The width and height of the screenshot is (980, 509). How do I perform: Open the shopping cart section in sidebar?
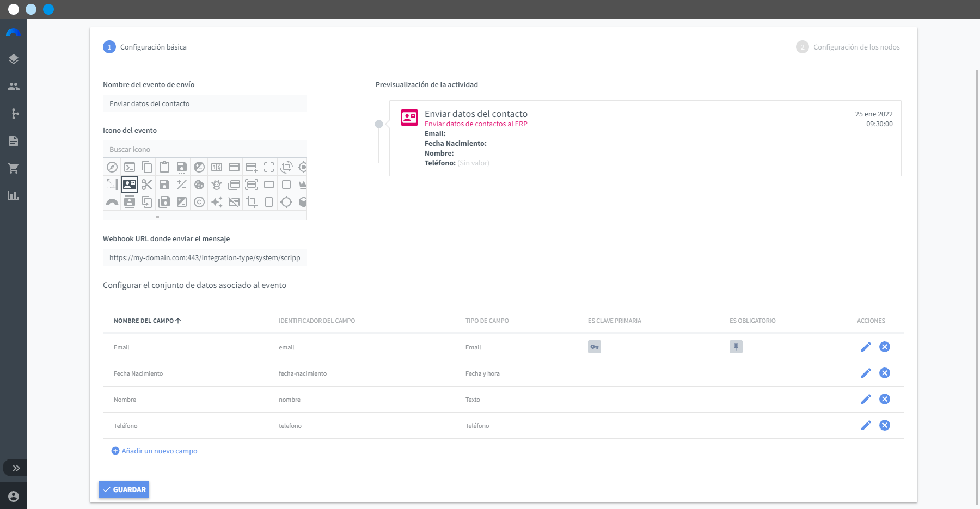pyautogui.click(x=14, y=168)
